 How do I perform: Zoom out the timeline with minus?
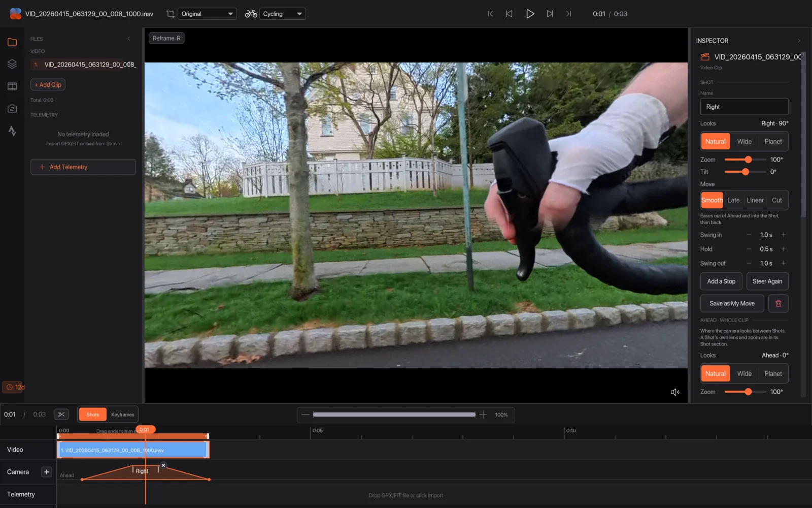pos(305,415)
